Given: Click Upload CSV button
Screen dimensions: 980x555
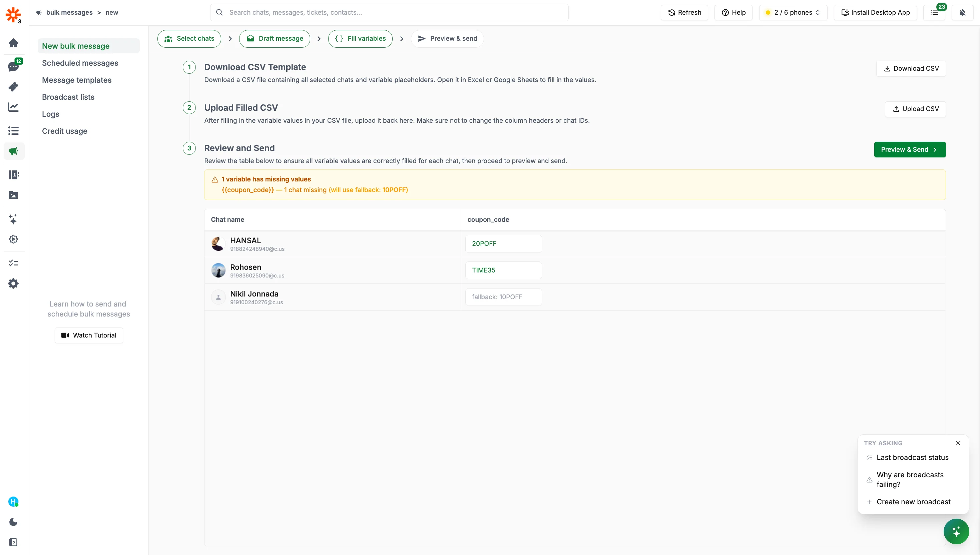Looking at the screenshot, I should (x=915, y=109).
